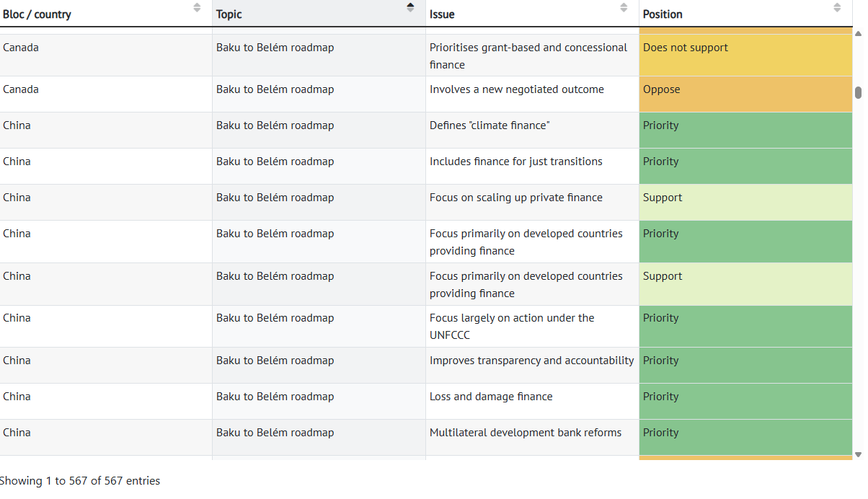The width and height of the screenshot is (868, 499).
Task: Click the vertical scrollbar thumb
Action: [x=858, y=92]
